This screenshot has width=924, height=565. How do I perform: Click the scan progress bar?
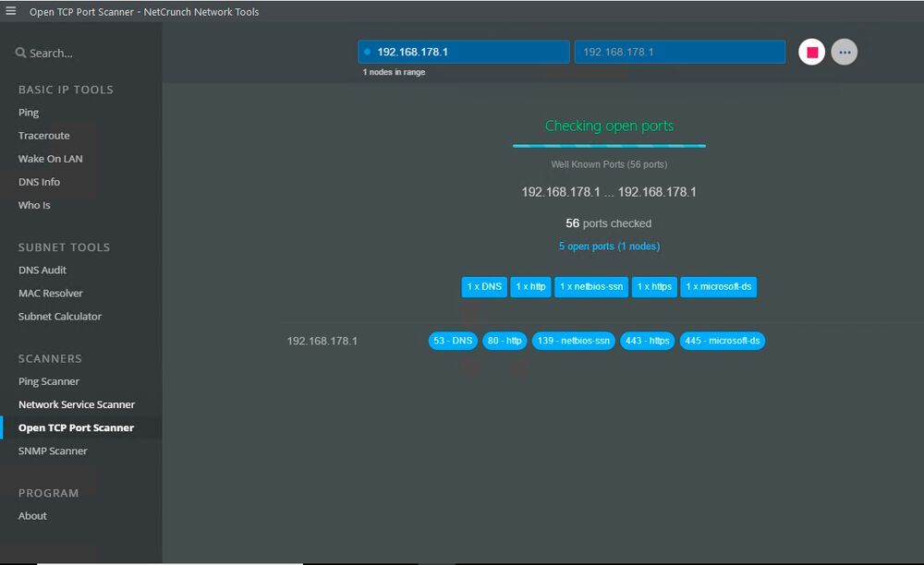pos(609,146)
